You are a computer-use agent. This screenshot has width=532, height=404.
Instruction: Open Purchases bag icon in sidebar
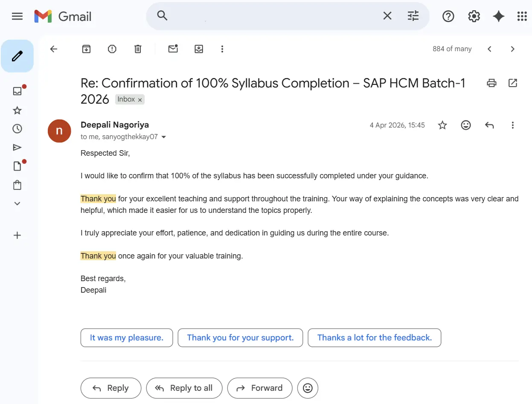click(x=17, y=185)
